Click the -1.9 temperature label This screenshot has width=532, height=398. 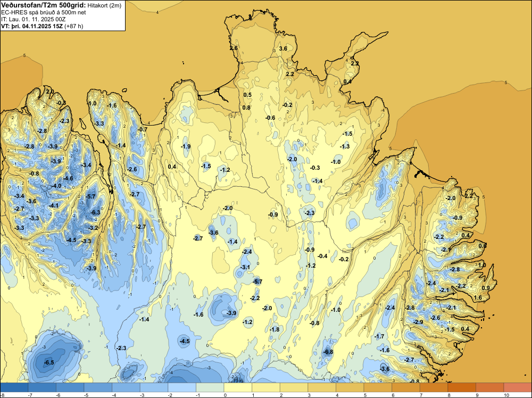[186, 146]
